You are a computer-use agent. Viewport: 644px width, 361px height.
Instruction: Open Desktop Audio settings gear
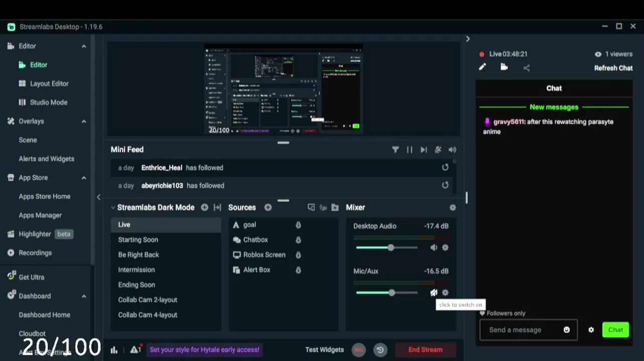tap(445, 247)
